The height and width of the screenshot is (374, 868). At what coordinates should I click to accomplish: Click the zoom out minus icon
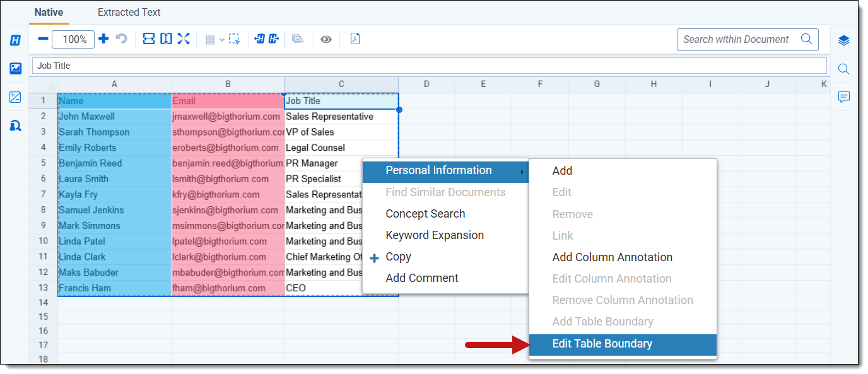click(x=43, y=39)
